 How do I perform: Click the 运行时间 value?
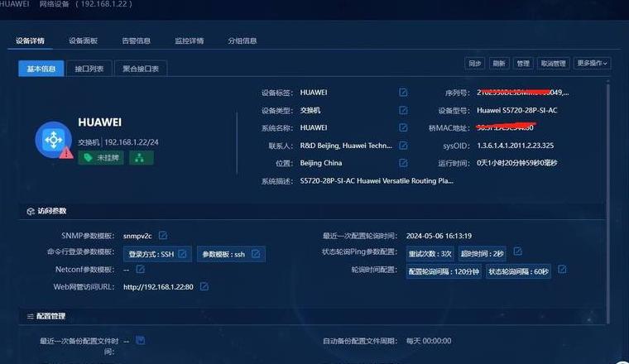[517, 163]
